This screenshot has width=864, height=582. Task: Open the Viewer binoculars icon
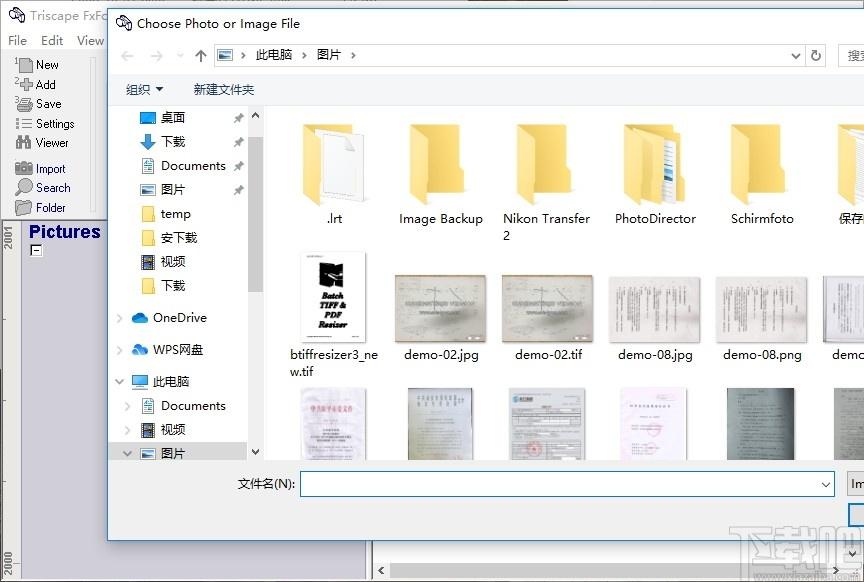[x=24, y=143]
